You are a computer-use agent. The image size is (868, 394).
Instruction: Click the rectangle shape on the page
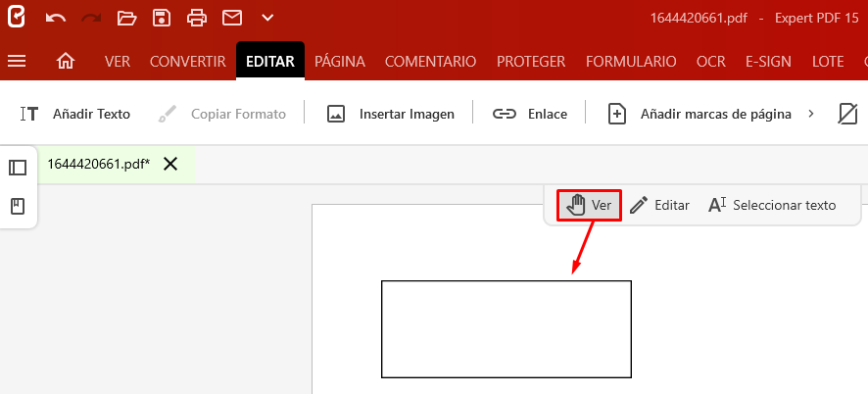[x=506, y=329]
